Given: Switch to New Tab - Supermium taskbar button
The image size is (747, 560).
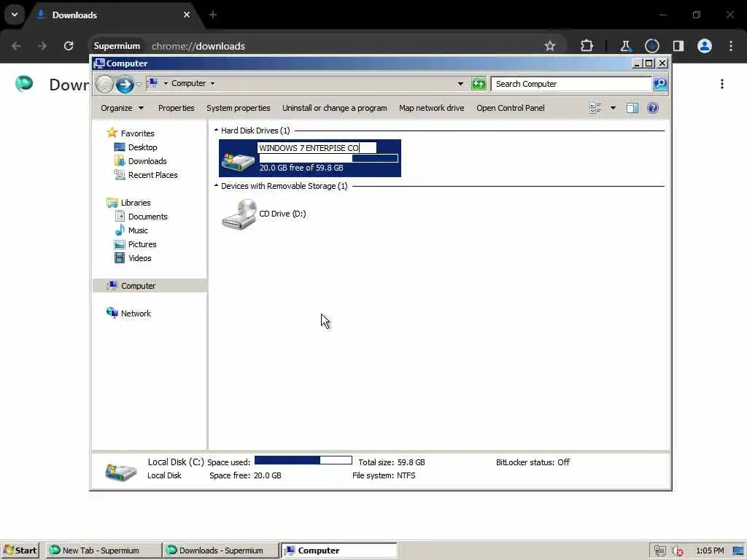Looking at the screenshot, I should [x=103, y=551].
